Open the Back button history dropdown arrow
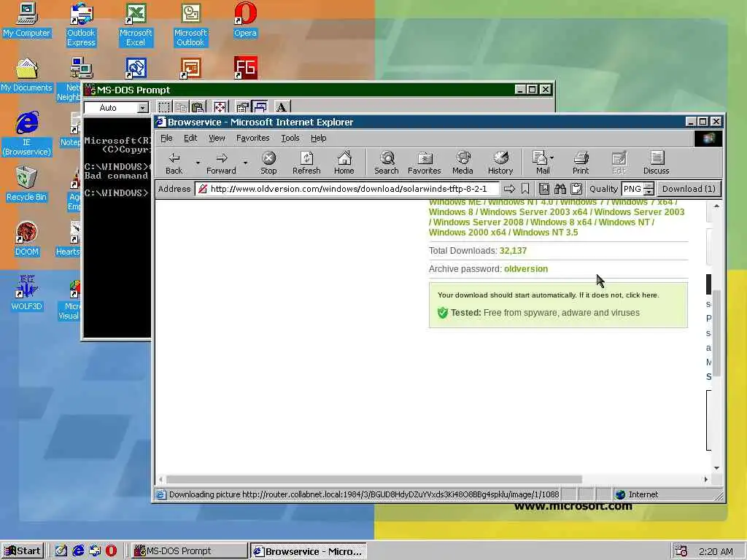This screenshot has width=747, height=560. tap(198, 163)
